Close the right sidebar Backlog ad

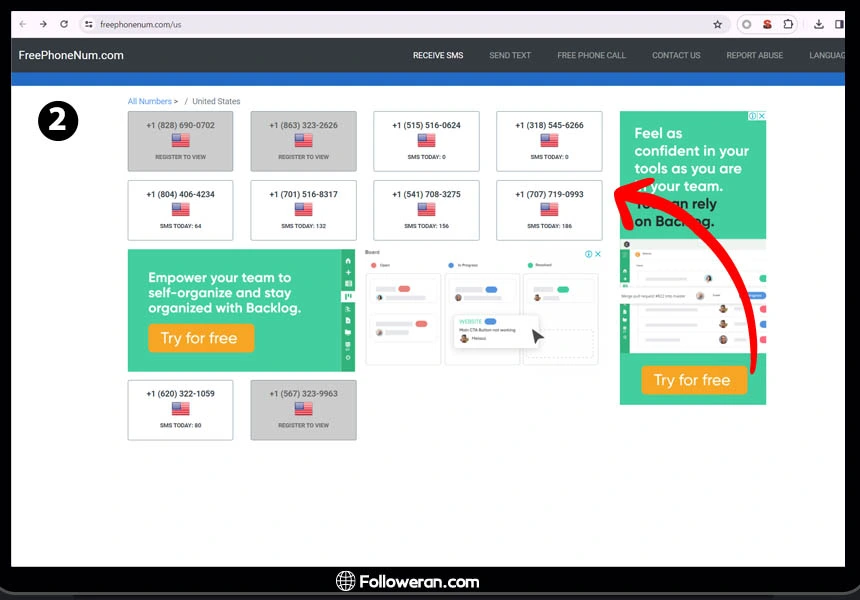click(761, 116)
